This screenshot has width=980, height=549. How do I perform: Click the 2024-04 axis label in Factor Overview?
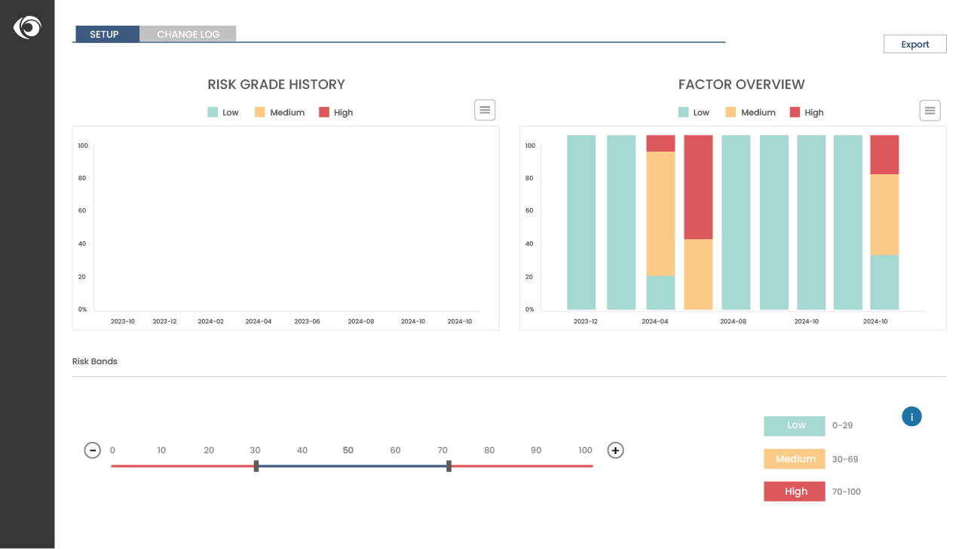click(x=654, y=321)
